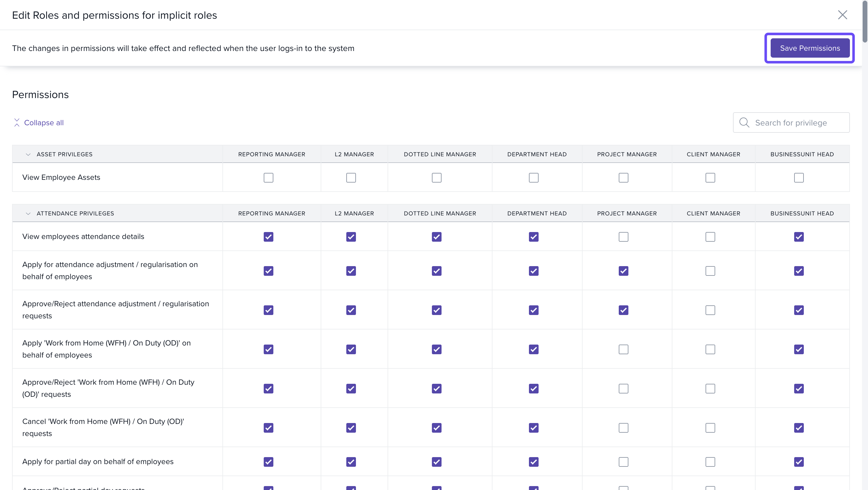The width and height of the screenshot is (868, 490).
Task: Click the Collapse all arrows icon
Action: pyautogui.click(x=17, y=123)
